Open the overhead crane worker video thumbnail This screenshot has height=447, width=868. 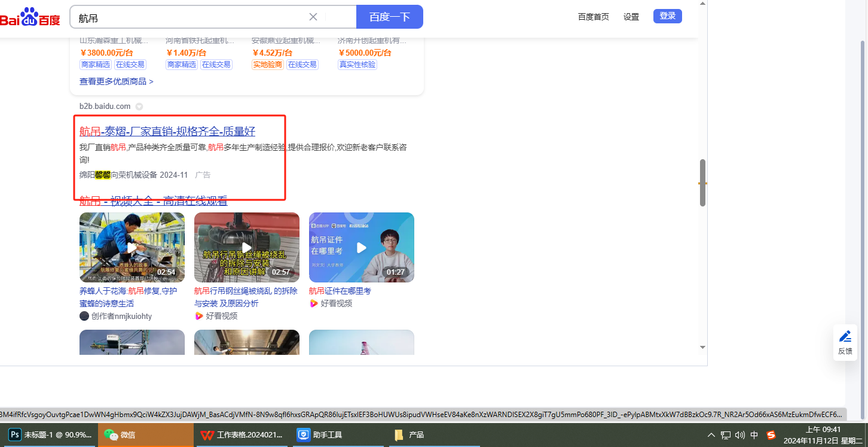tap(247, 342)
